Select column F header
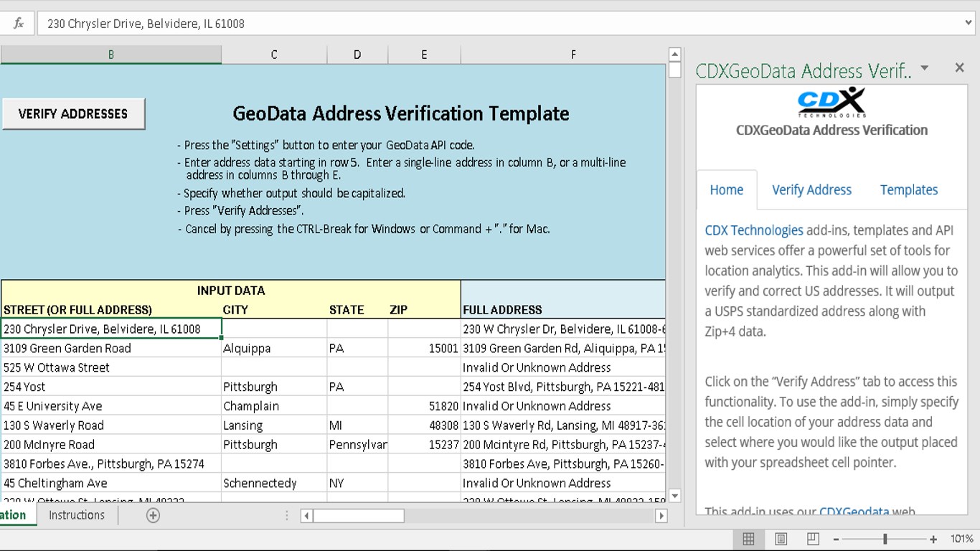This screenshot has width=980, height=551. pos(573,55)
